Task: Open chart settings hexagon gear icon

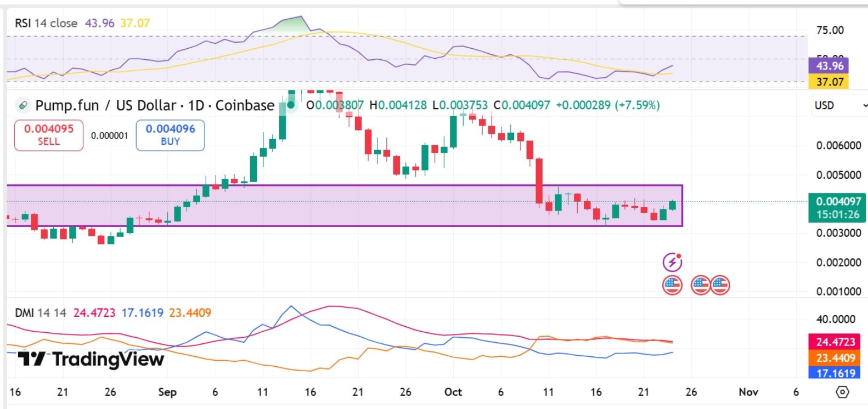Action: (x=842, y=392)
